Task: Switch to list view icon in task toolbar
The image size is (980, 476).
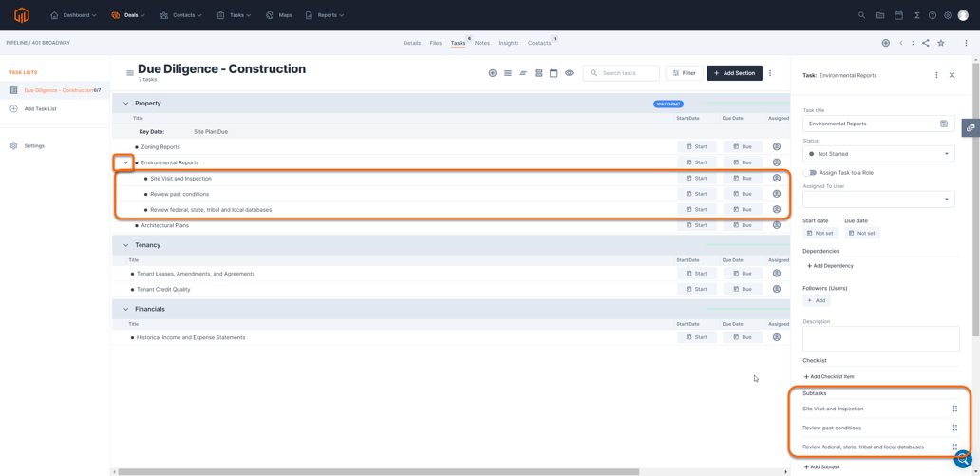Action: 508,73
